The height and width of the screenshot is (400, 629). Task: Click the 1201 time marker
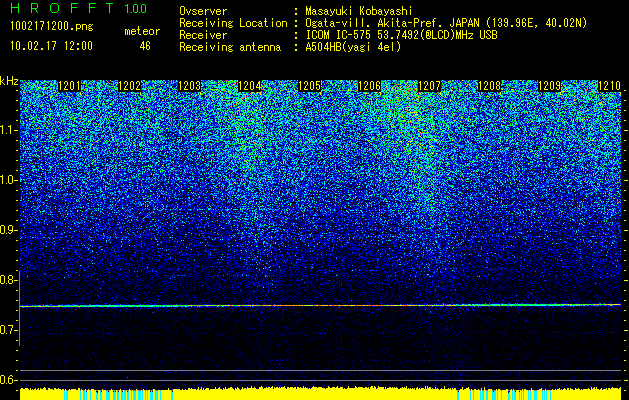point(70,86)
